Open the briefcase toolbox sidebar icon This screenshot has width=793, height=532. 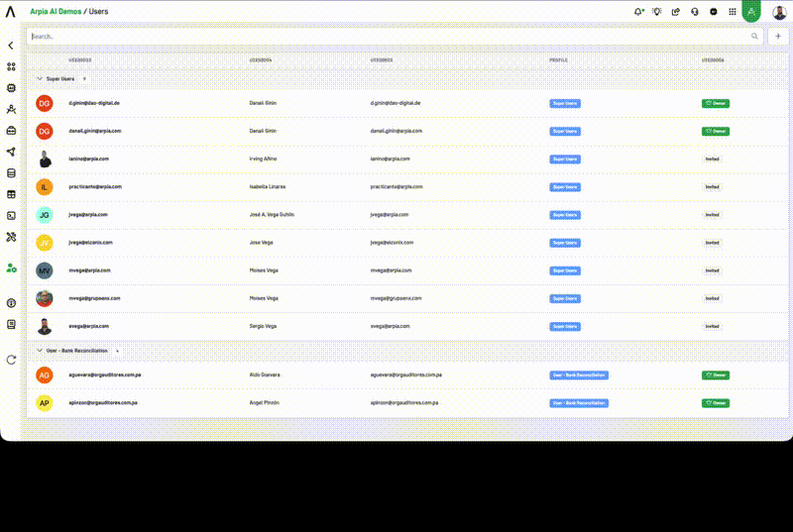[x=11, y=131]
